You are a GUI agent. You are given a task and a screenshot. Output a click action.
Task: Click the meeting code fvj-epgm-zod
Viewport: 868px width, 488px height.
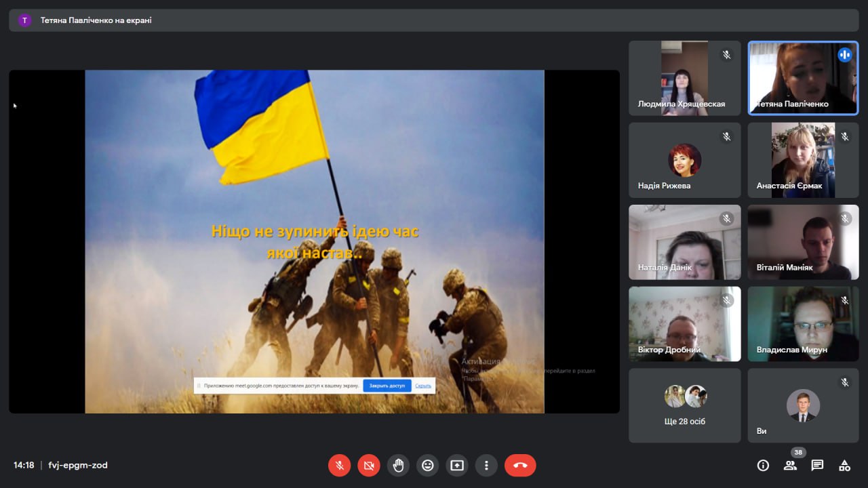coord(78,465)
